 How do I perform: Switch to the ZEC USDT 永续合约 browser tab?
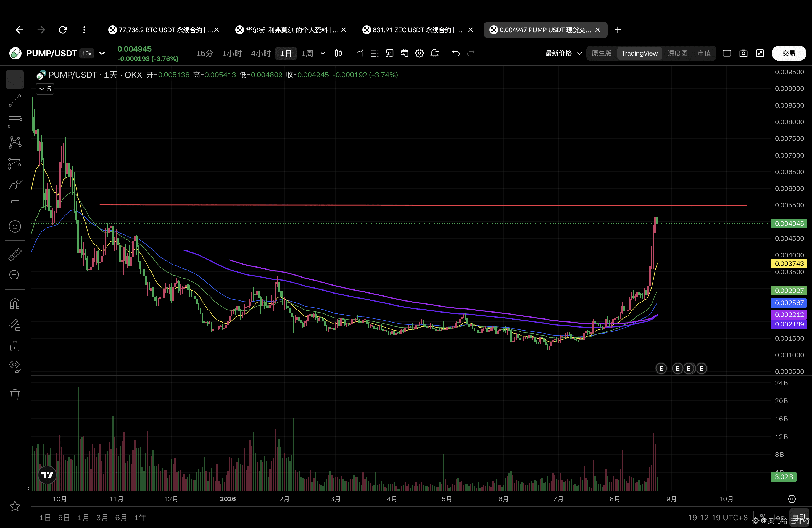pos(418,30)
